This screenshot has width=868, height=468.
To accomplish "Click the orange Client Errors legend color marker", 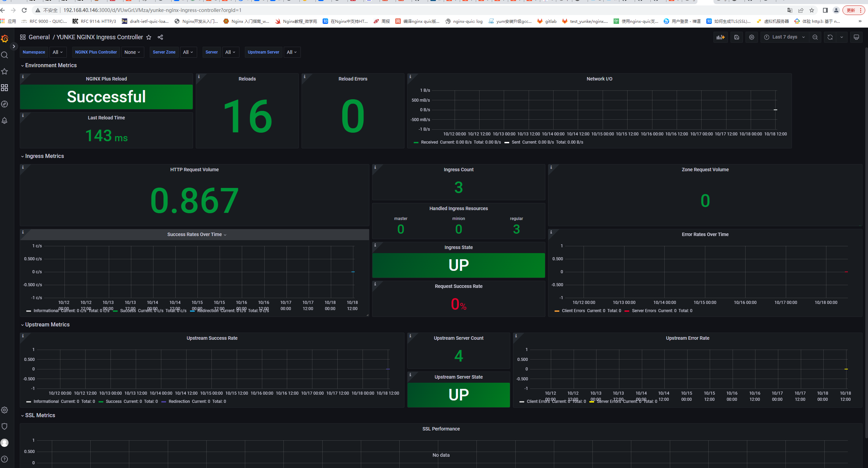I will coord(557,311).
